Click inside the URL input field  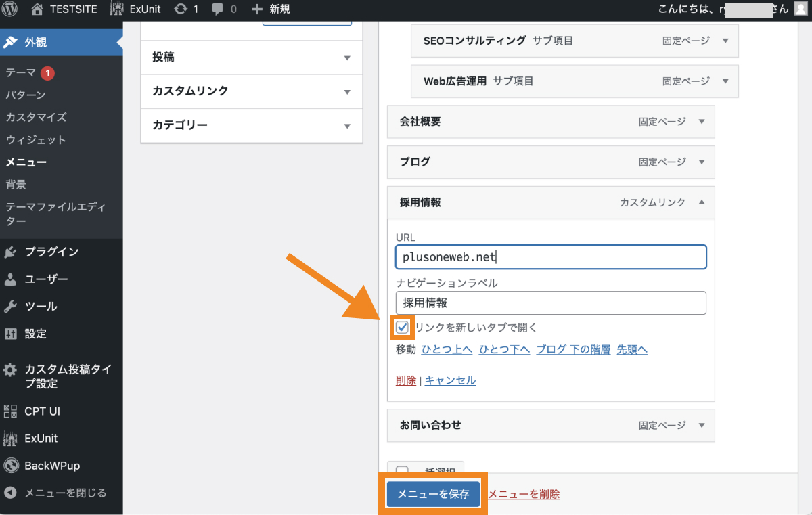[550, 257]
